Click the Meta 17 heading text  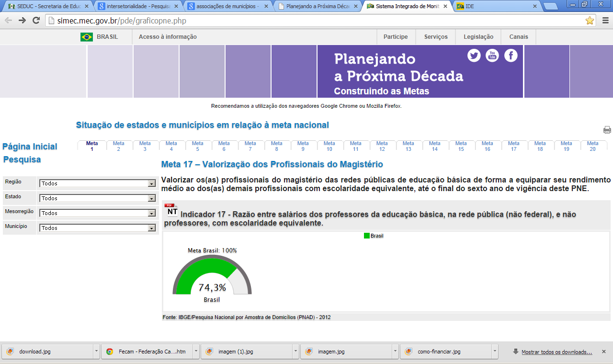point(272,165)
